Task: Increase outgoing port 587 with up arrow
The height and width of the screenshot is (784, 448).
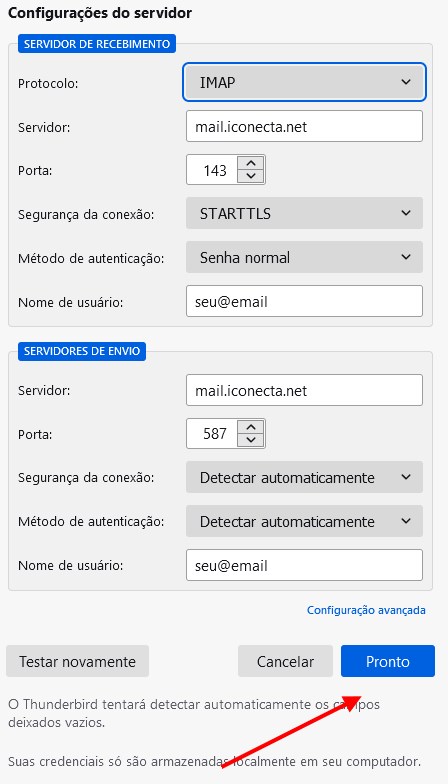Action: coord(251,428)
